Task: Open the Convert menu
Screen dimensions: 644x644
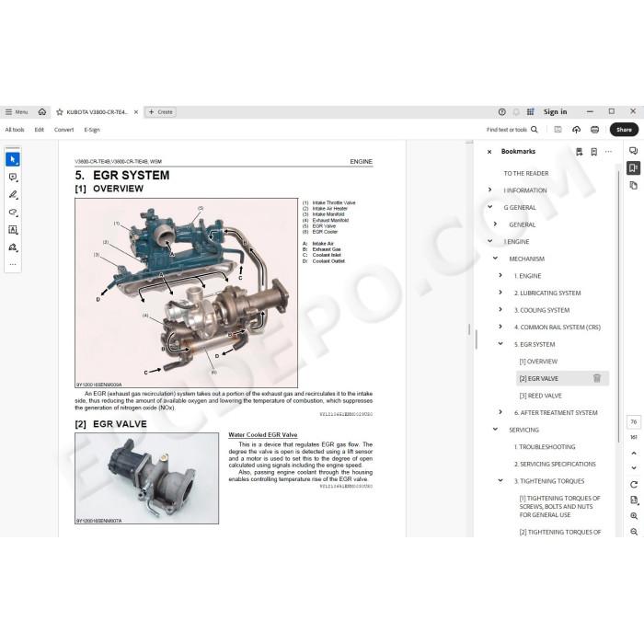Action: coord(63,130)
